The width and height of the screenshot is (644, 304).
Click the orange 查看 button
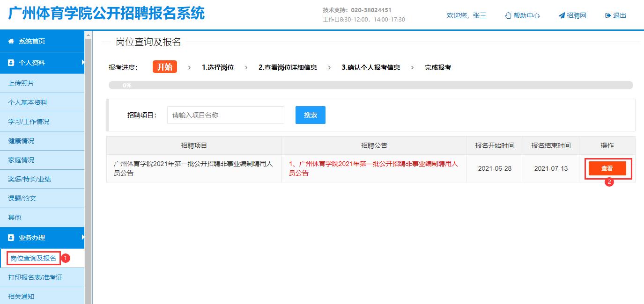(607, 168)
